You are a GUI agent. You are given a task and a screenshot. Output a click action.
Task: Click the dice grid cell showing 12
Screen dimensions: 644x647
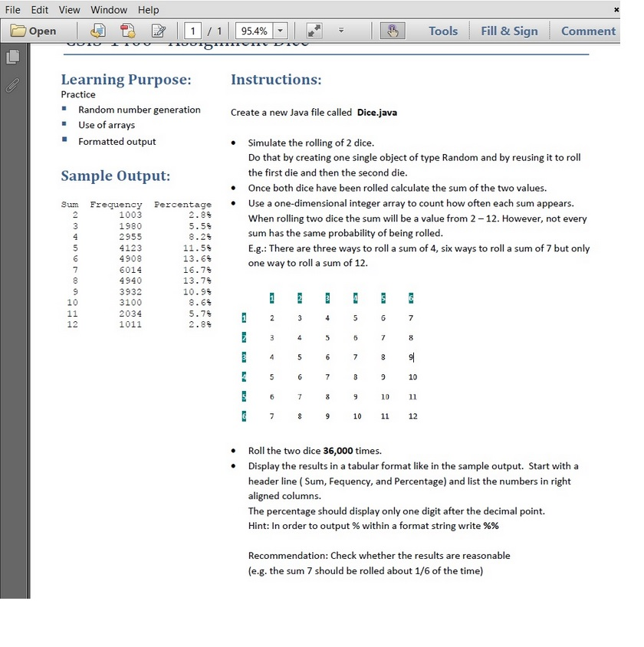[412, 416]
